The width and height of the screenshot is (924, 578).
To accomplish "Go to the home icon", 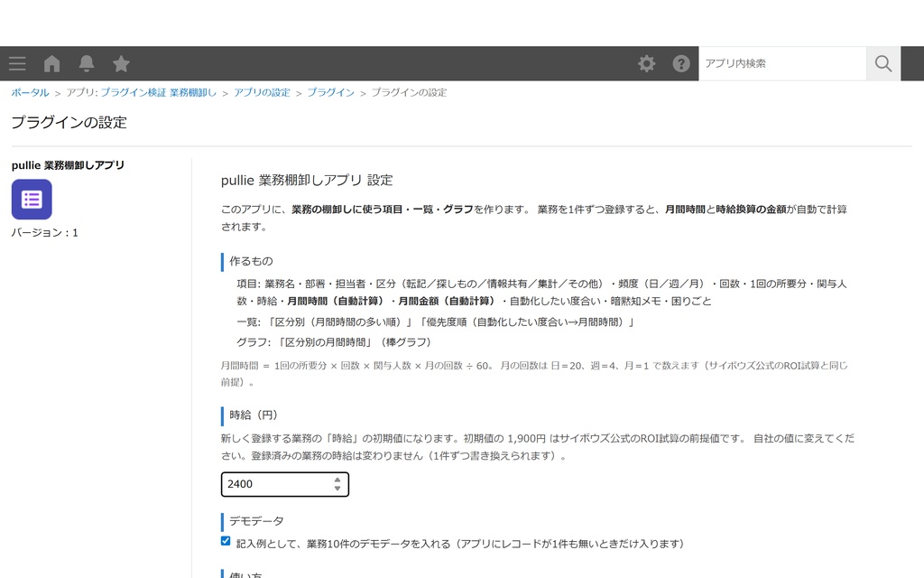I will [x=51, y=64].
